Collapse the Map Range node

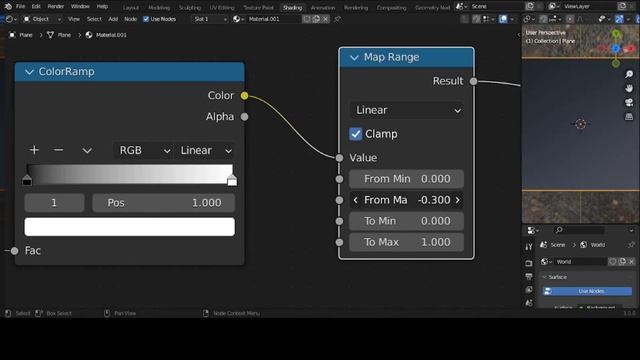coord(354,58)
